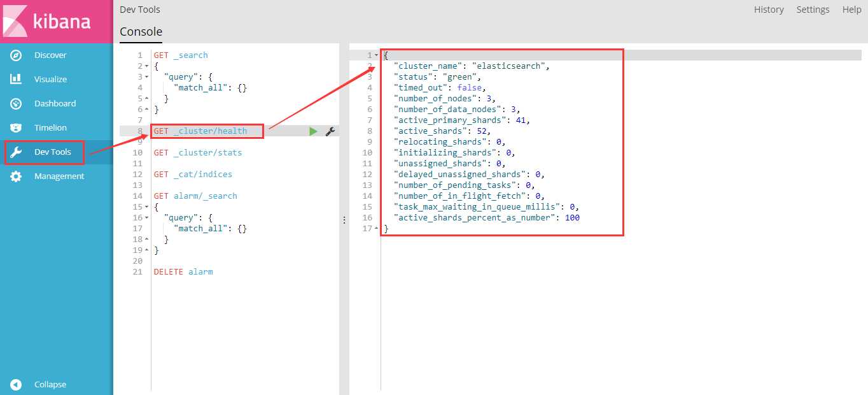Click "initializing_shards": 0 in output
868x395 pixels.
454,153
